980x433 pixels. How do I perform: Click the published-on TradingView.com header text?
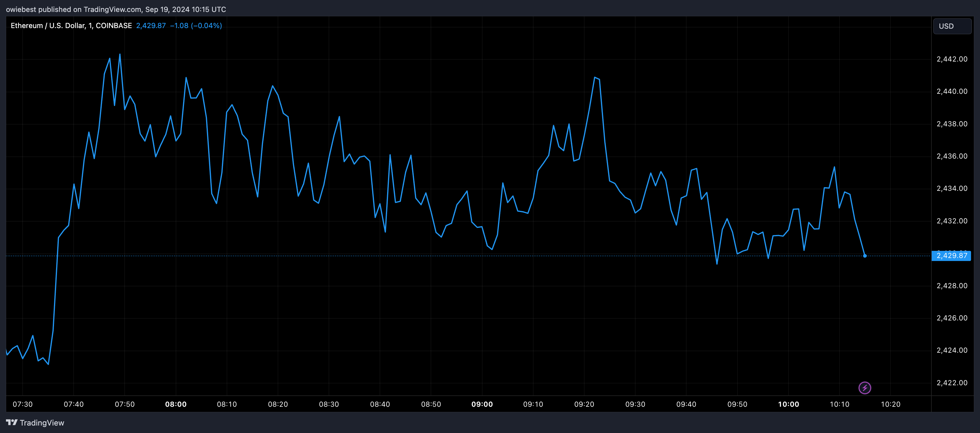pyautogui.click(x=116, y=9)
